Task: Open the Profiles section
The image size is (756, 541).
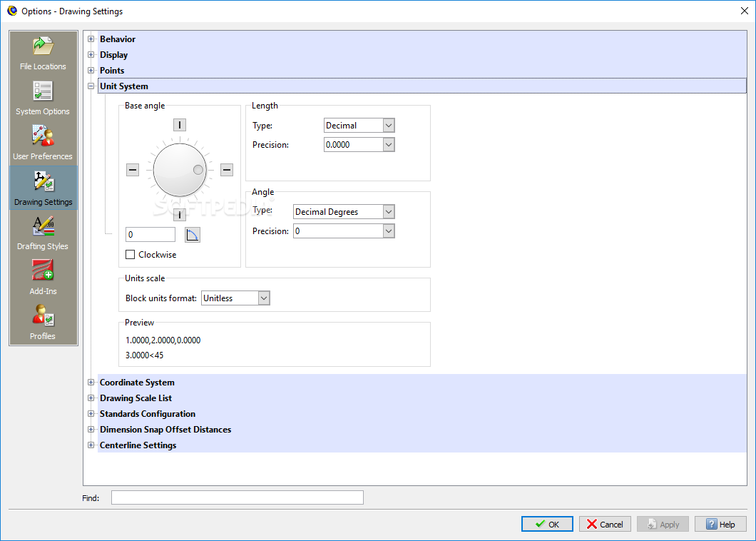Action: pyautogui.click(x=43, y=323)
